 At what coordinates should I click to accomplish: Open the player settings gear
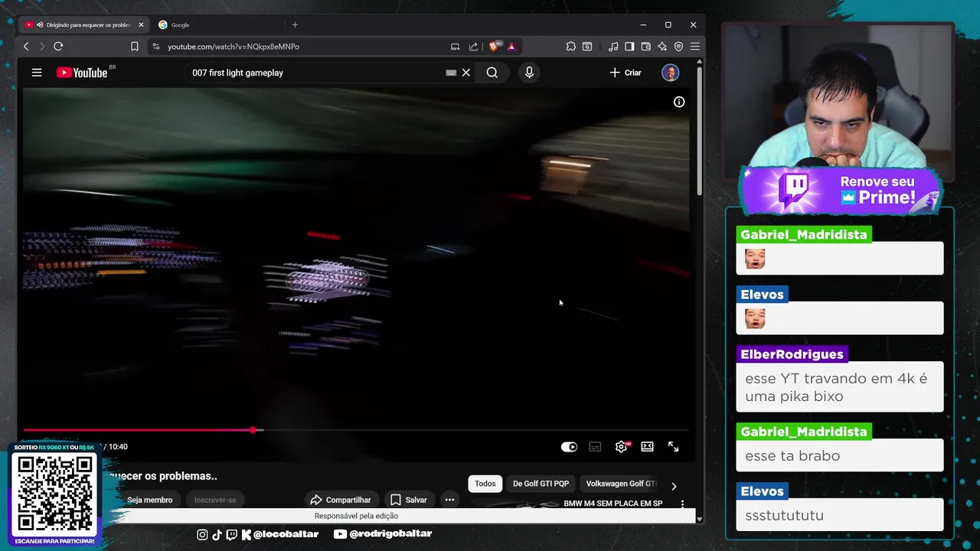[x=621, y=447]
